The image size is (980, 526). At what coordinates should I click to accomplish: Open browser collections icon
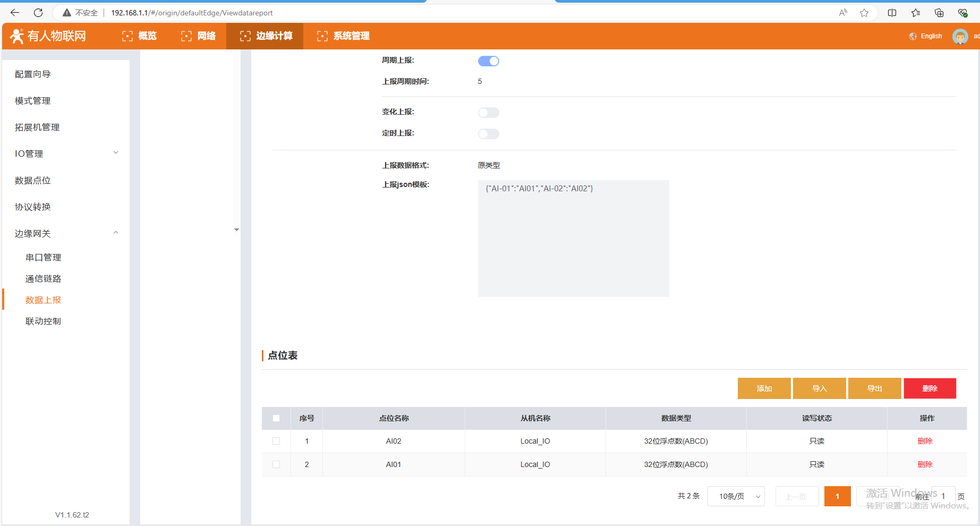pyautogui.click(x=939, y=13)
